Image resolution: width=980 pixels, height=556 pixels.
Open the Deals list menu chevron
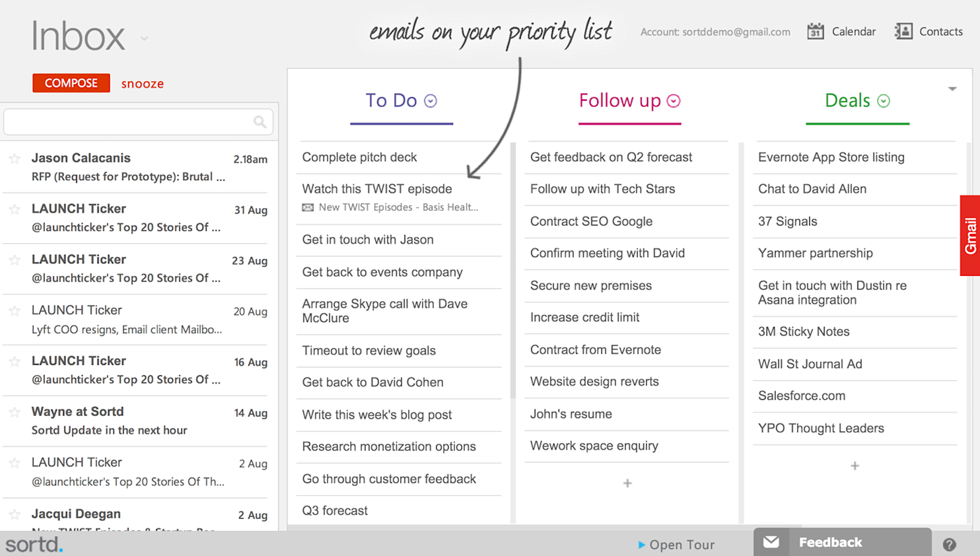click(x=884, y=101)
